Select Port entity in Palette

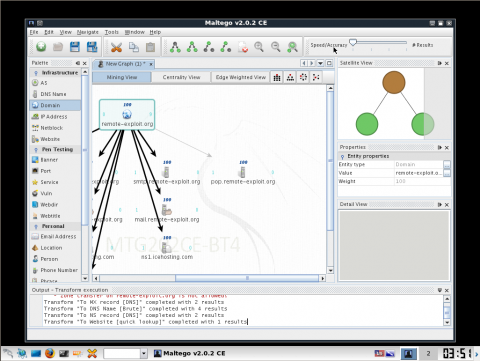click(x=55, y=171)
